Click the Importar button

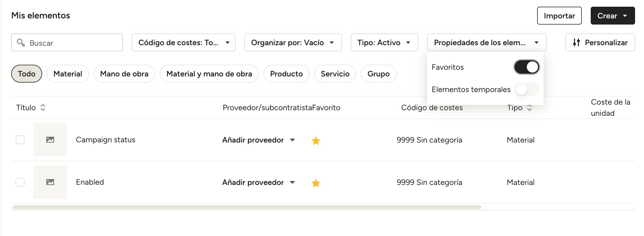point(559,16)
